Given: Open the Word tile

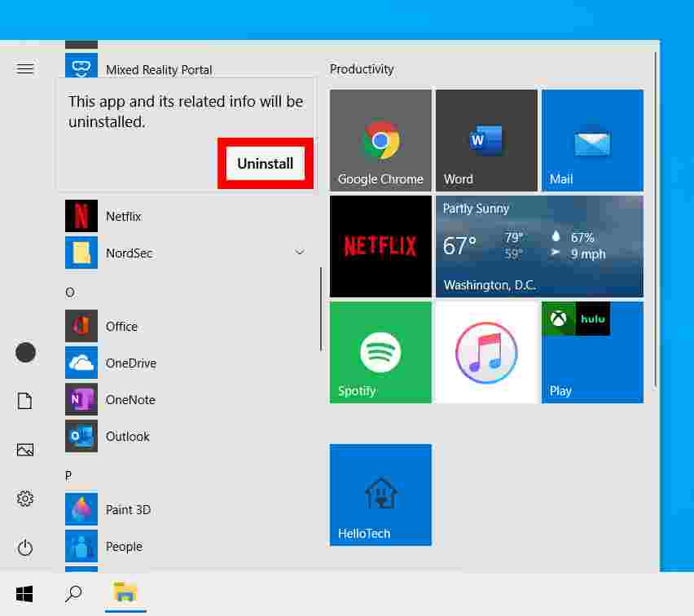Looking at the screenshot, I should (486, 140).
